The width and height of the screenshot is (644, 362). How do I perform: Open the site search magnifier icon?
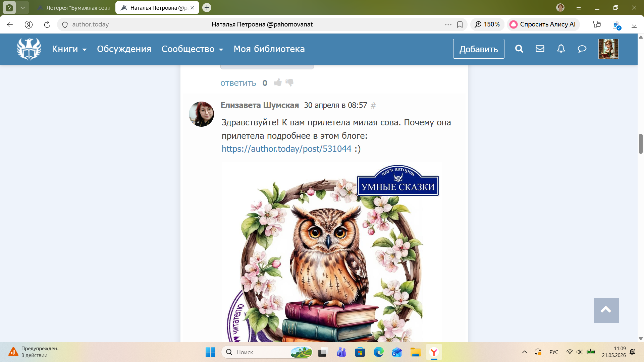click(519, 49)
